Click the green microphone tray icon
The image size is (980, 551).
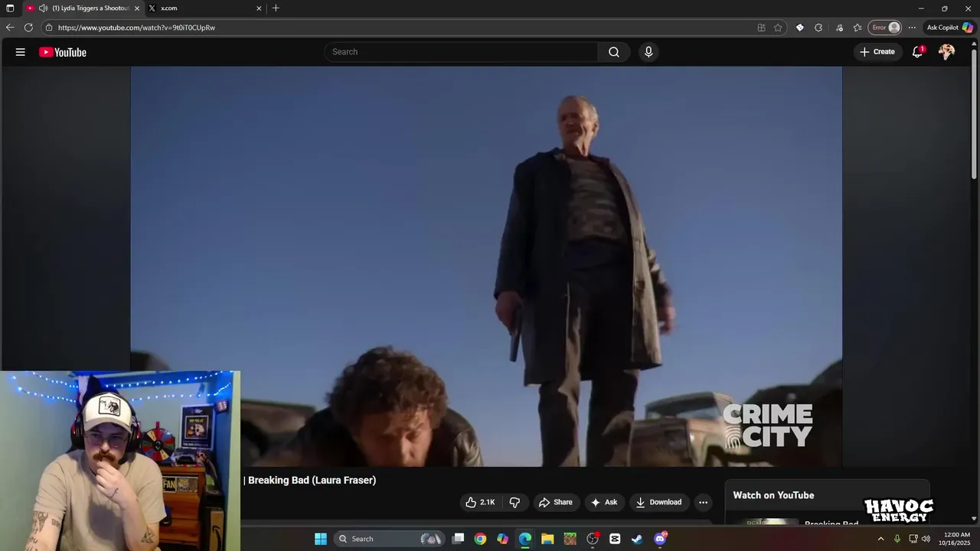click(x=897, y=539)
